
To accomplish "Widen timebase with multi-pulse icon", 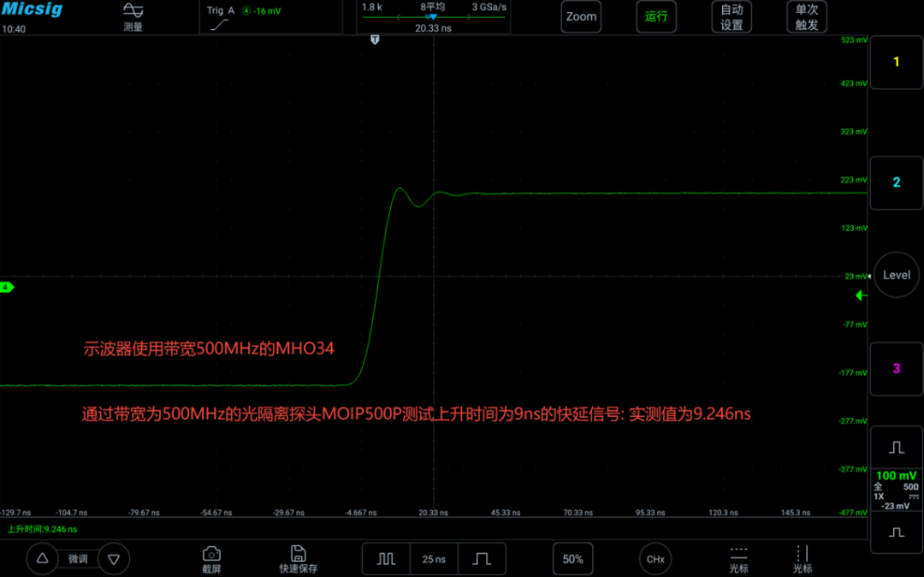I will click(x=386, y=559).
